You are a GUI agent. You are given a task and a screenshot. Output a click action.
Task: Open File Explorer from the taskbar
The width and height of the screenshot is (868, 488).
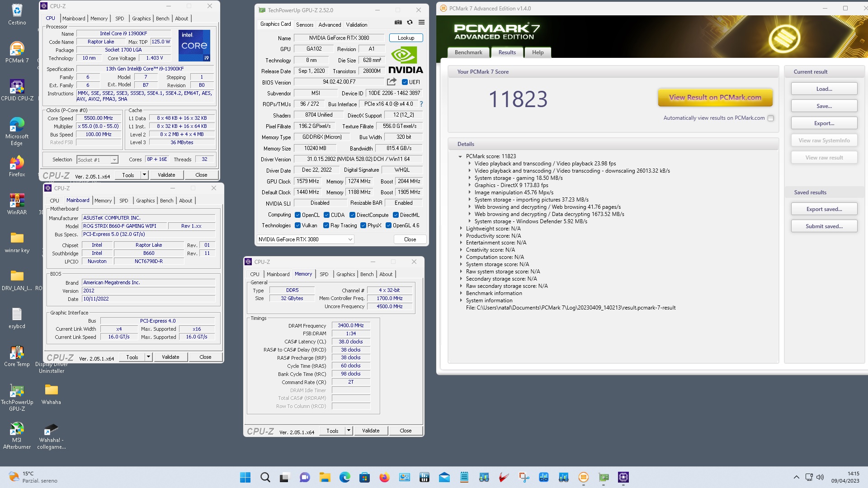(325, 477)
